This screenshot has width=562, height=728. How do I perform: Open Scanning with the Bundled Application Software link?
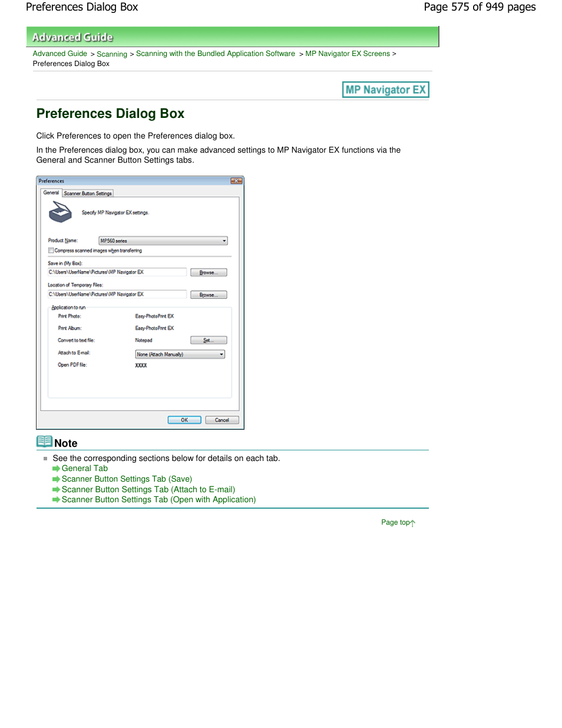[x=216, y=54]
